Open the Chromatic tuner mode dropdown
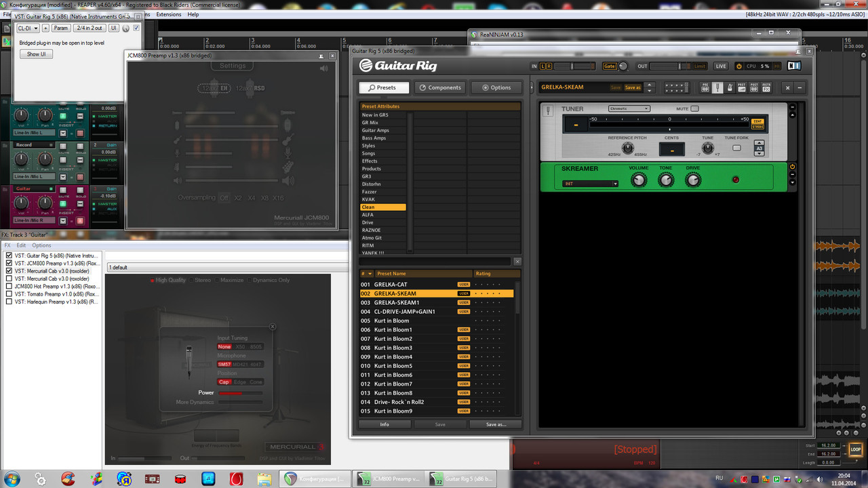 pos(629,108)
